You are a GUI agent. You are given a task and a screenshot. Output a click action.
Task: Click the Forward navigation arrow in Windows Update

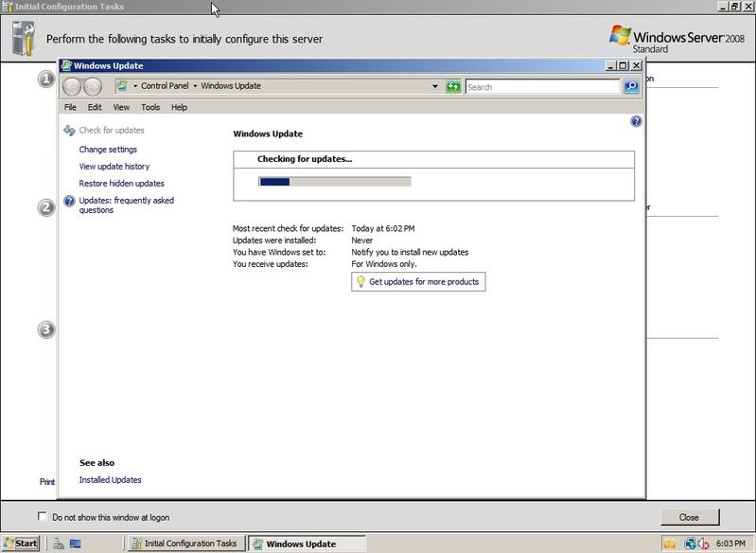click(x=93, y=87)
